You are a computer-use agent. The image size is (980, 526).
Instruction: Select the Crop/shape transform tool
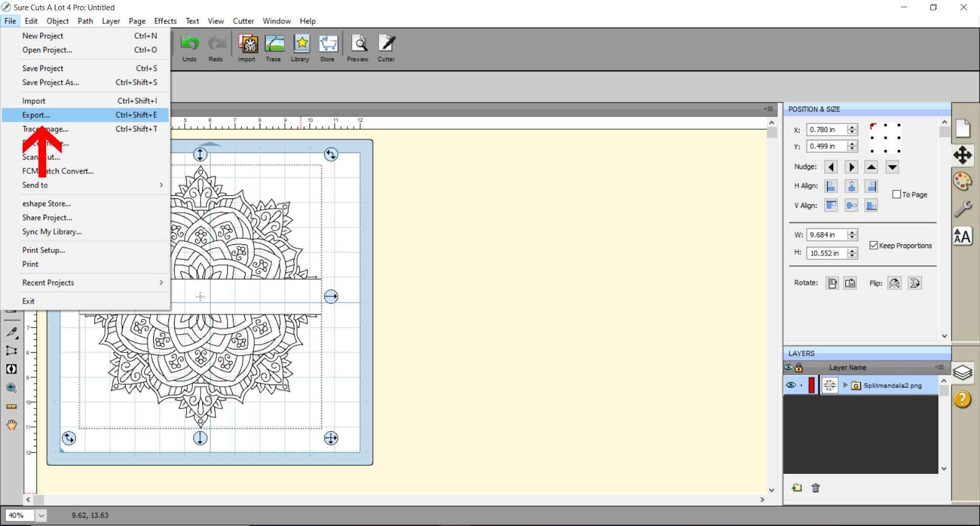[x=12, y=350]
